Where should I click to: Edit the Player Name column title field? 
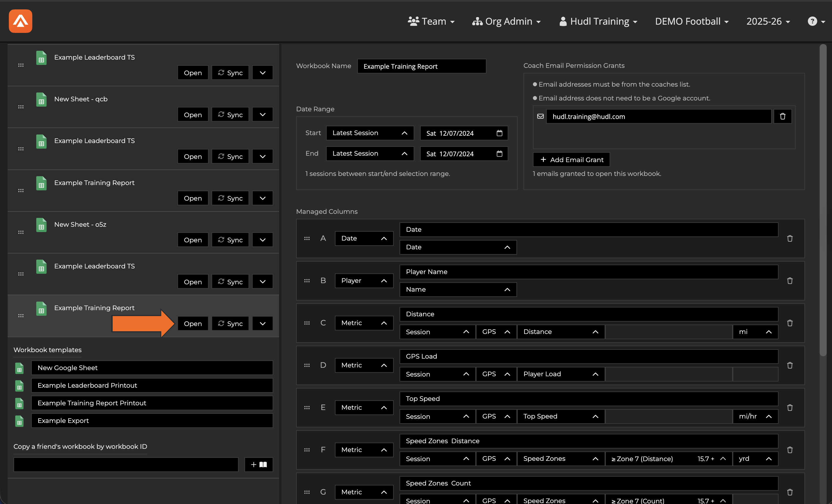point(589,272)
